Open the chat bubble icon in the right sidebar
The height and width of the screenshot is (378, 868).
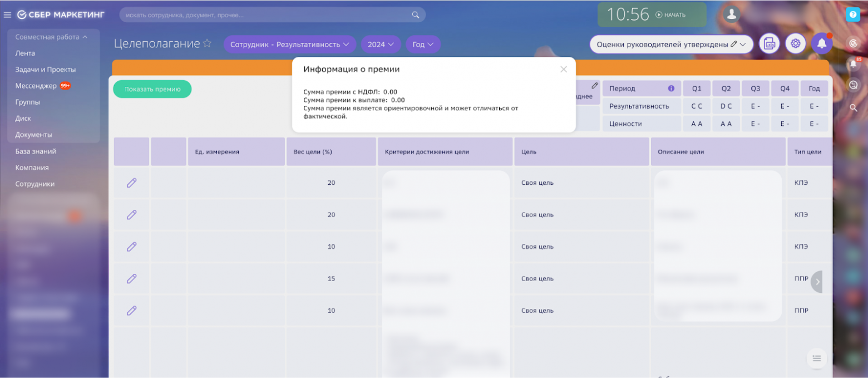pos(854,85)
